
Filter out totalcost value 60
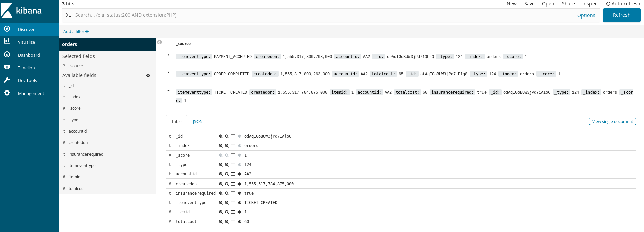point(227,222)
